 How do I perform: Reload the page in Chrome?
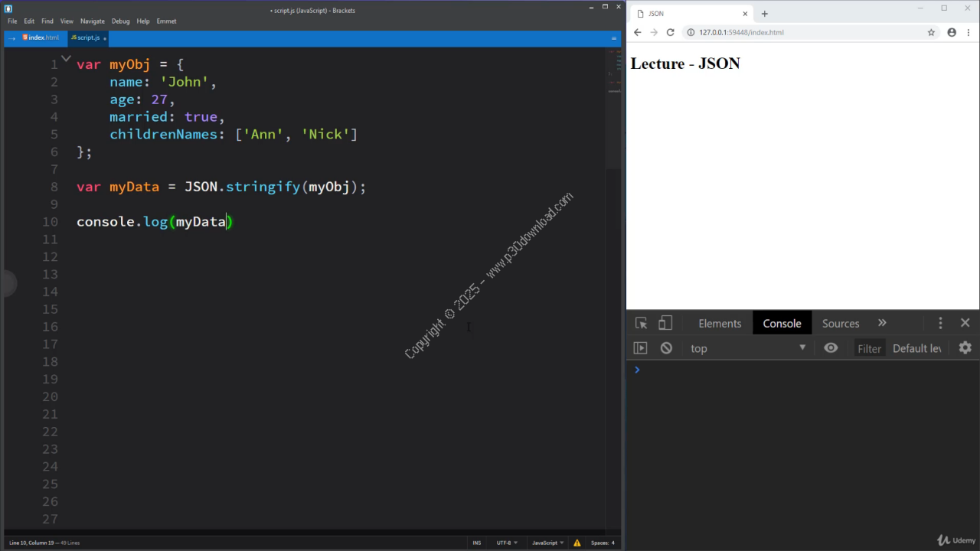coord(671,32)
